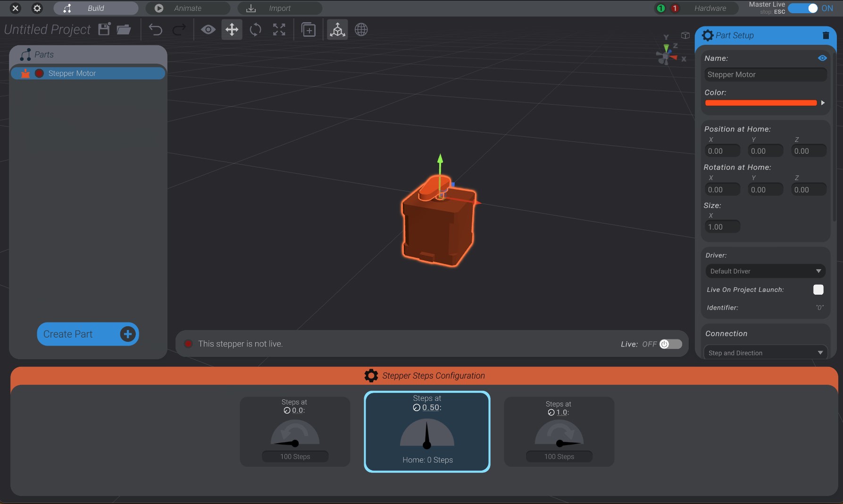Open the Default Driver dropdown
843x504 pixels.
(x=765, y=271)
